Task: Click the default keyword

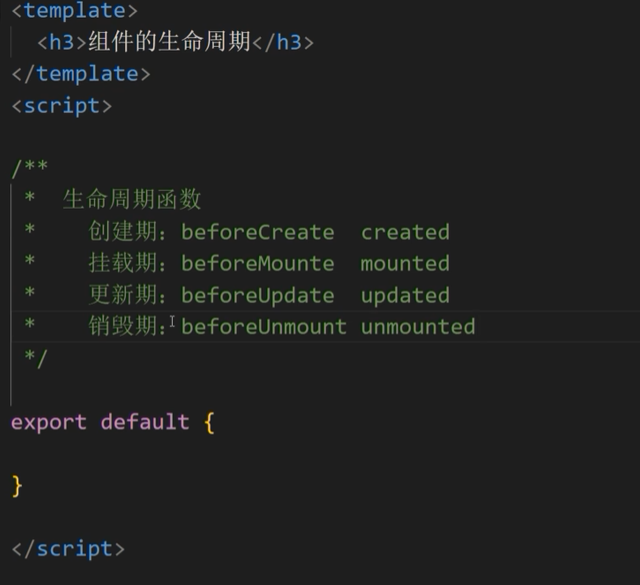Action: pos(144,421)
